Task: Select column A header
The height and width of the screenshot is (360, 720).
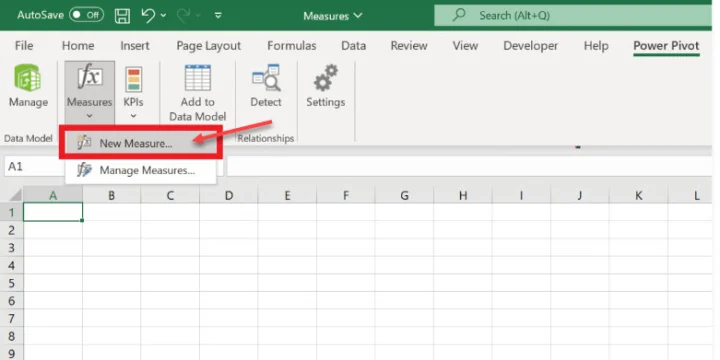Action: 53,196
